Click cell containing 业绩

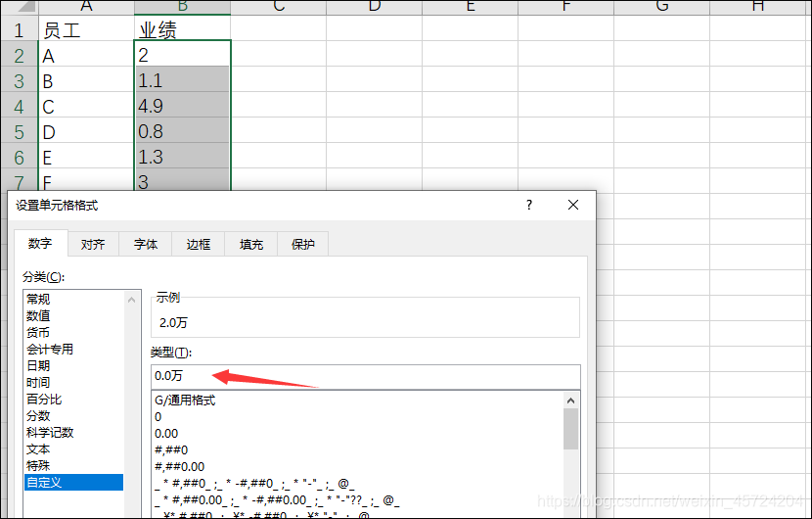coord(182,30)
